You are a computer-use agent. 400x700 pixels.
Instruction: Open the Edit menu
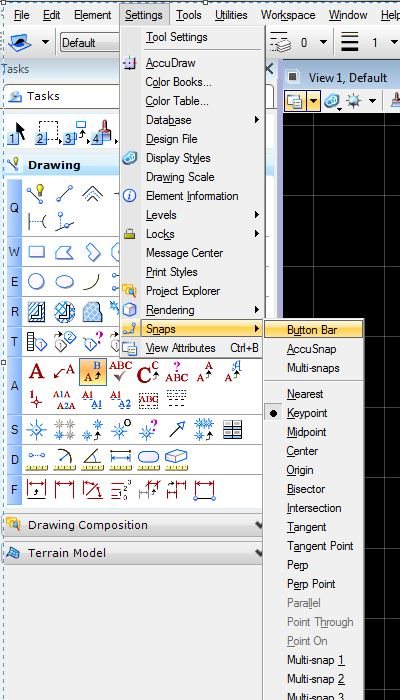click(x=51, y=15)
